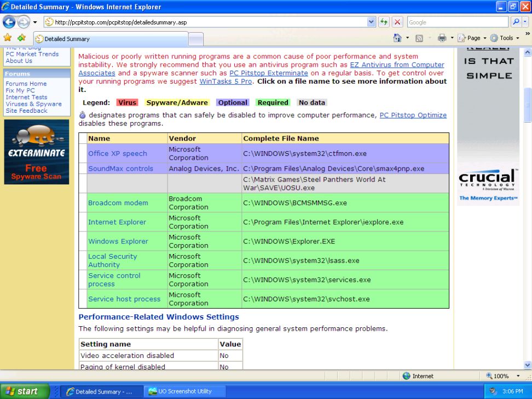
Task: Click the 100% zoom level button
Action: click(x=498, y=376)
